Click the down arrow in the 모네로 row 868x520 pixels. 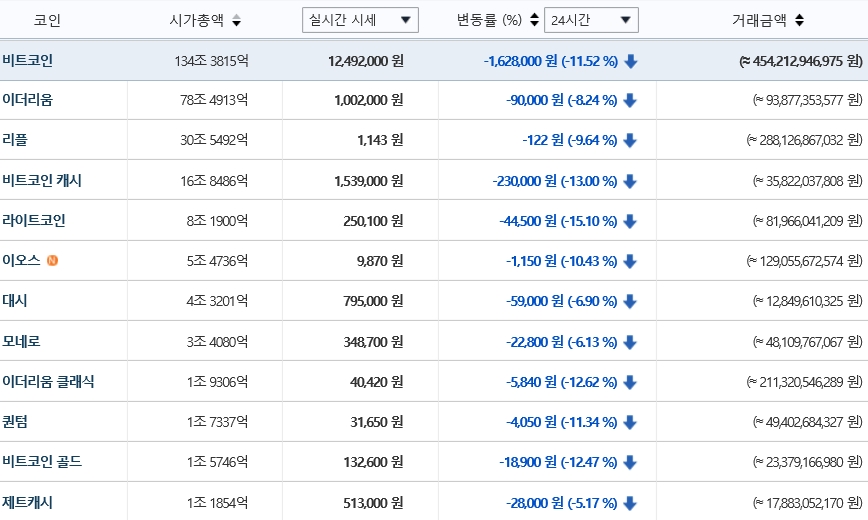[630, 342]
